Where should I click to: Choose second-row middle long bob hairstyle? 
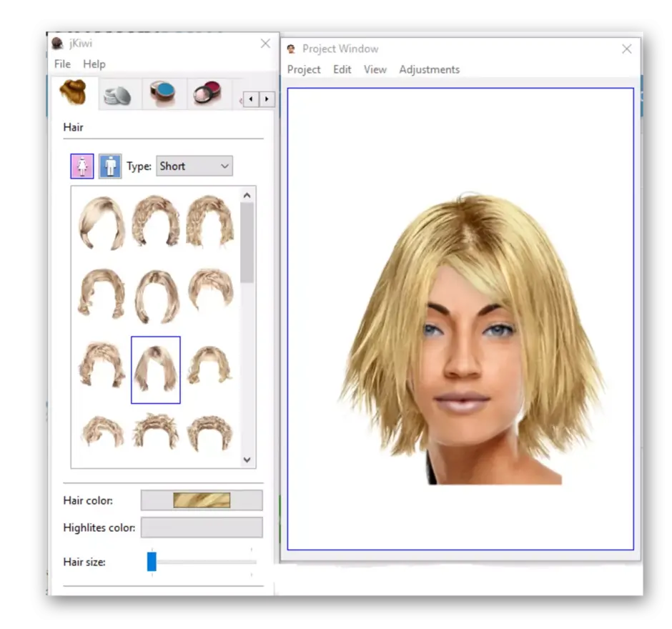point(156,297)
